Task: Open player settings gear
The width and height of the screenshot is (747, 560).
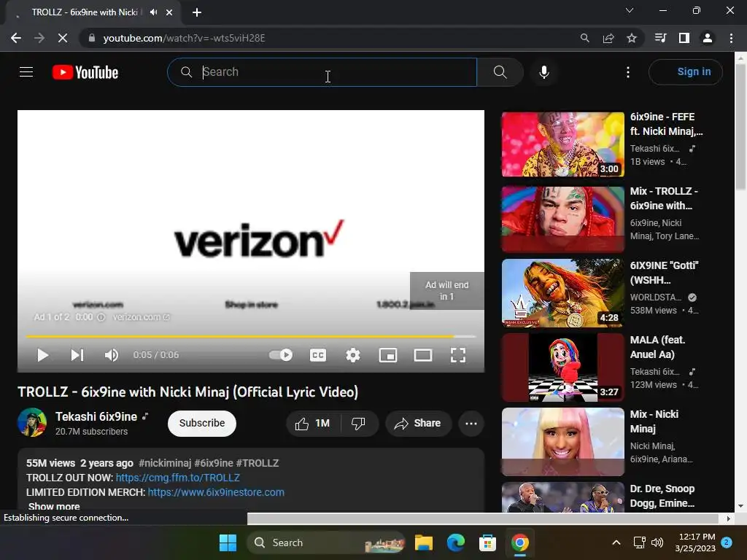Action: point(353,355)
